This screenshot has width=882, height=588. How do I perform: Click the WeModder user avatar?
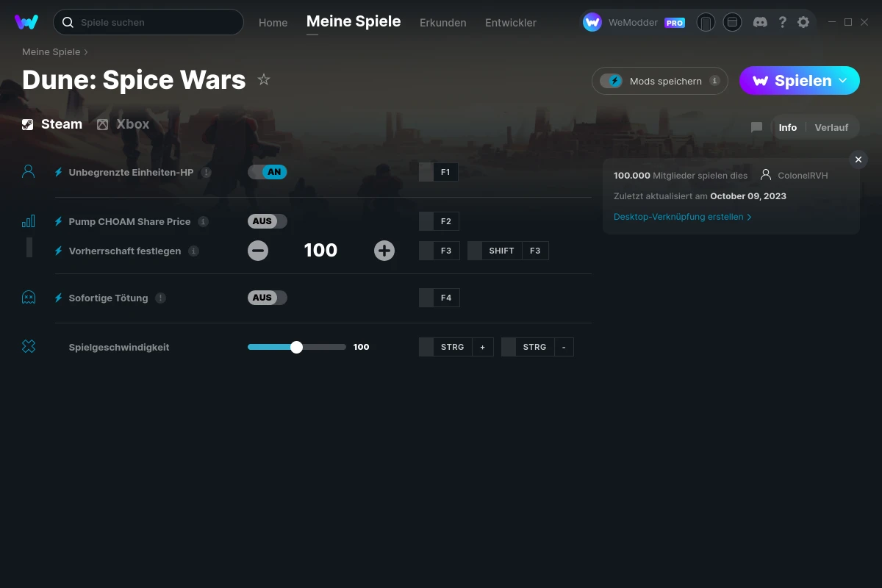click(592, 22)
